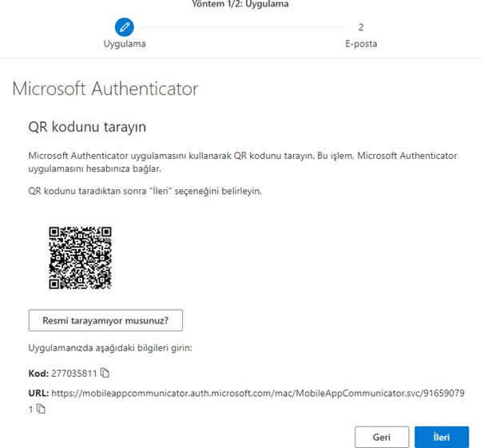Click the "QR kodunu taradıktan sonra" instruction line
This screenshot has height=448, width=484.
pos(145,191)
